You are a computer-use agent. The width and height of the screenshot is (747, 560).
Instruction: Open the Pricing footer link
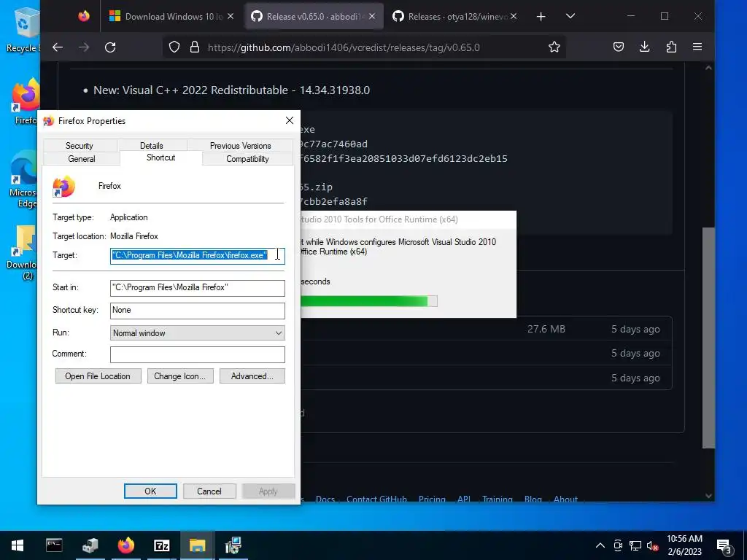tap(432, 499)
